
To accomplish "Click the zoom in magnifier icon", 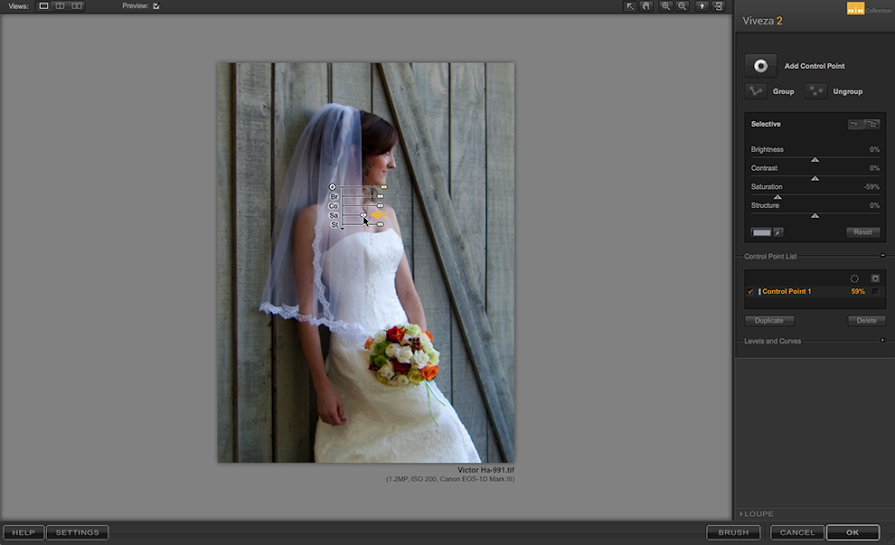I will [666, 6].
